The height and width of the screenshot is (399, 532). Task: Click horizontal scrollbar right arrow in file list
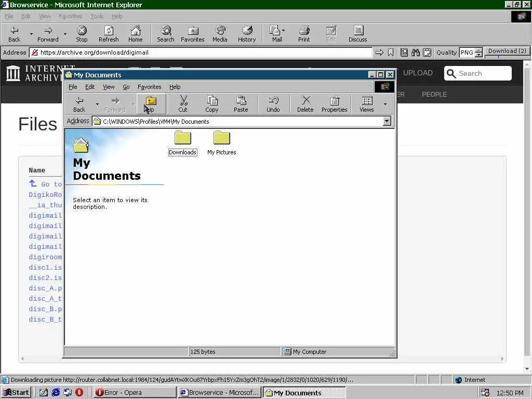click(502, 359)
